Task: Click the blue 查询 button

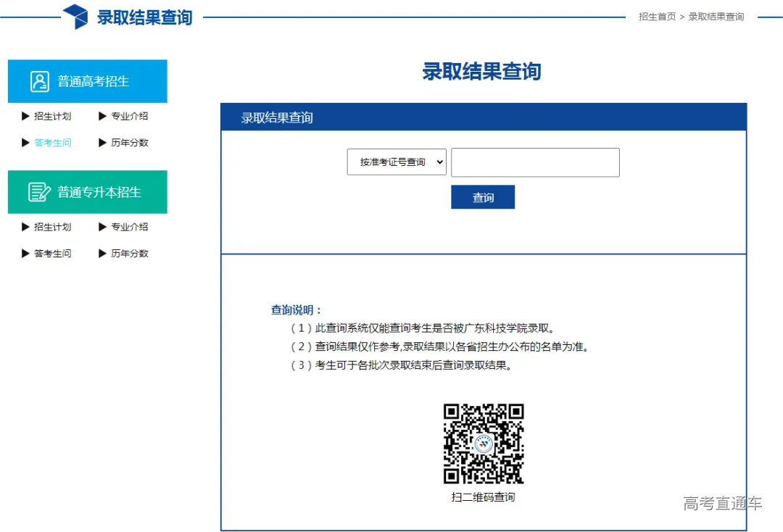Action: click(x=483, y=196)
